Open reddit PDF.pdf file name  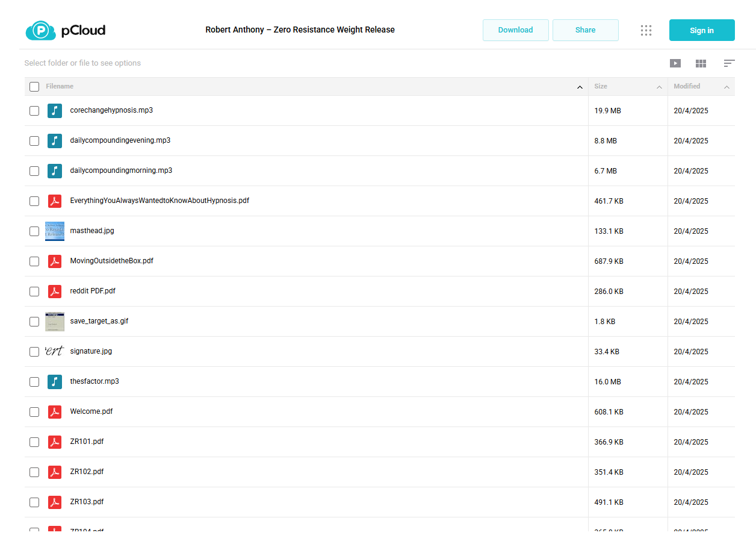tap(93, 291)
